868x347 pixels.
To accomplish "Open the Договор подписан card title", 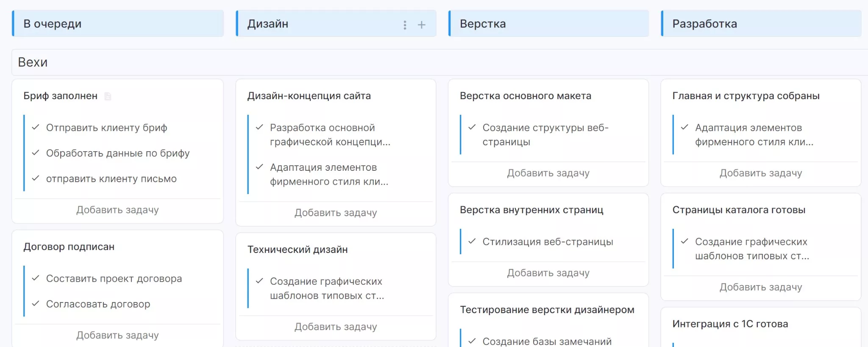I will pos(69,247).
